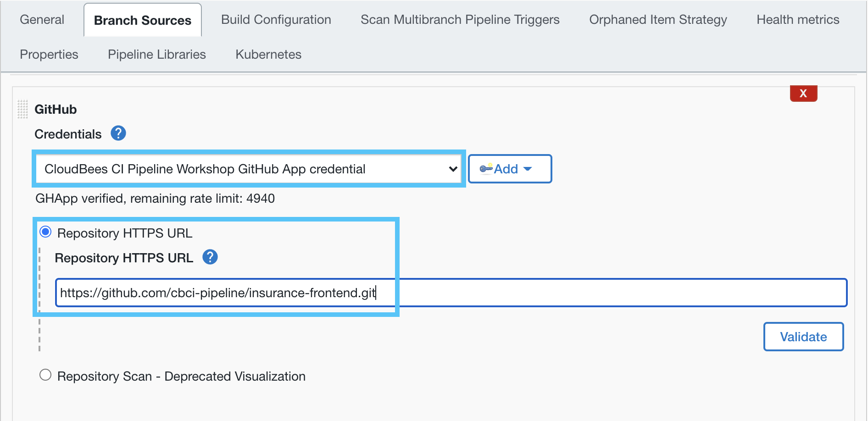The height and width of the screenshot is (421, 868).
Task: Open the Build Configuration tab
Action: click(x=276, y=20)
